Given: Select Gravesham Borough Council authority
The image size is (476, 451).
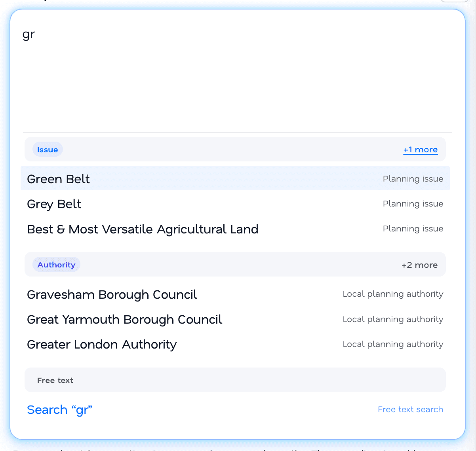Looking at the screenshot, I should click(112, 294).
